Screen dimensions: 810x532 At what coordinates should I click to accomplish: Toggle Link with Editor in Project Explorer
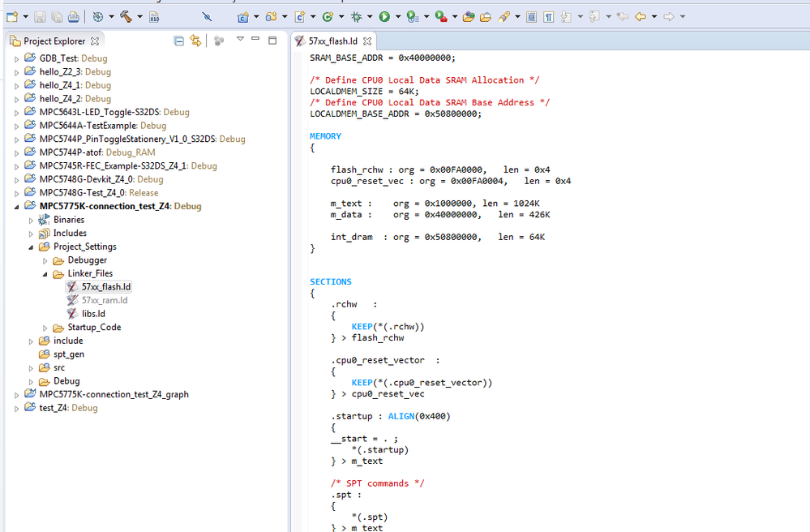point(195,41)
